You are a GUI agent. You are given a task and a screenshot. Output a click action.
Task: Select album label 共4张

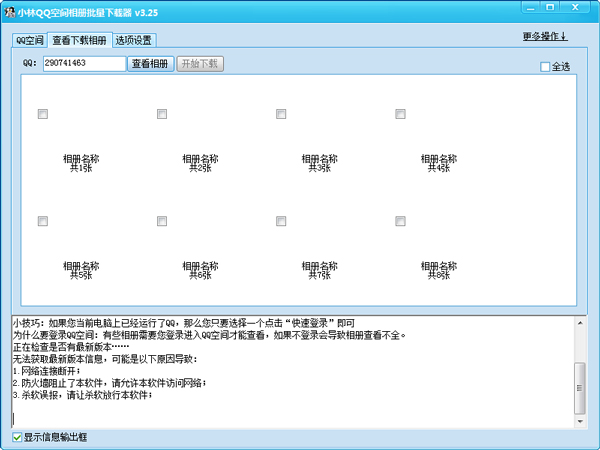pyautogui.click(x=439, y=163)
